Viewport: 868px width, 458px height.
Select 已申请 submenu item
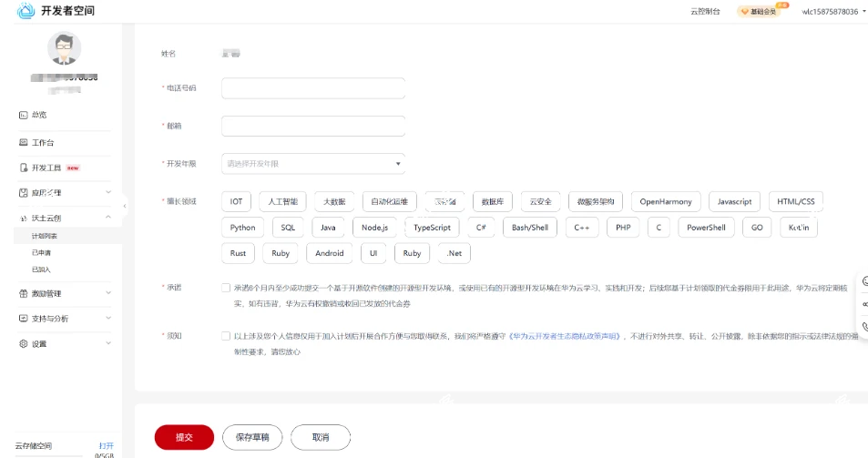pos(41,253)
